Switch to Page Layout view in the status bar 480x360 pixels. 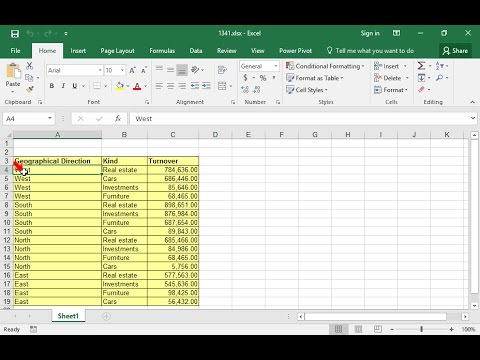click(x=358, y=329)
